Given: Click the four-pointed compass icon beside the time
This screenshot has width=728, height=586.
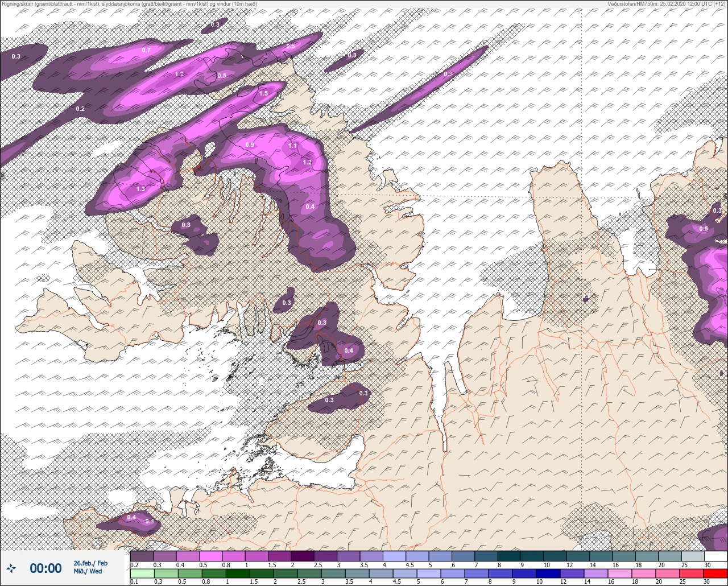Looking at the screenshot, I should [11, 568].
